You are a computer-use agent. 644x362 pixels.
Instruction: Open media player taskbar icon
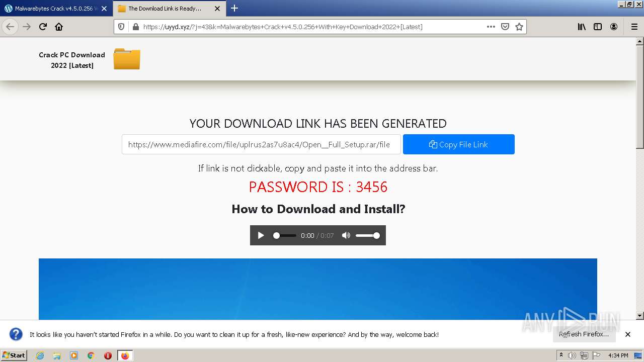[74, 355]
